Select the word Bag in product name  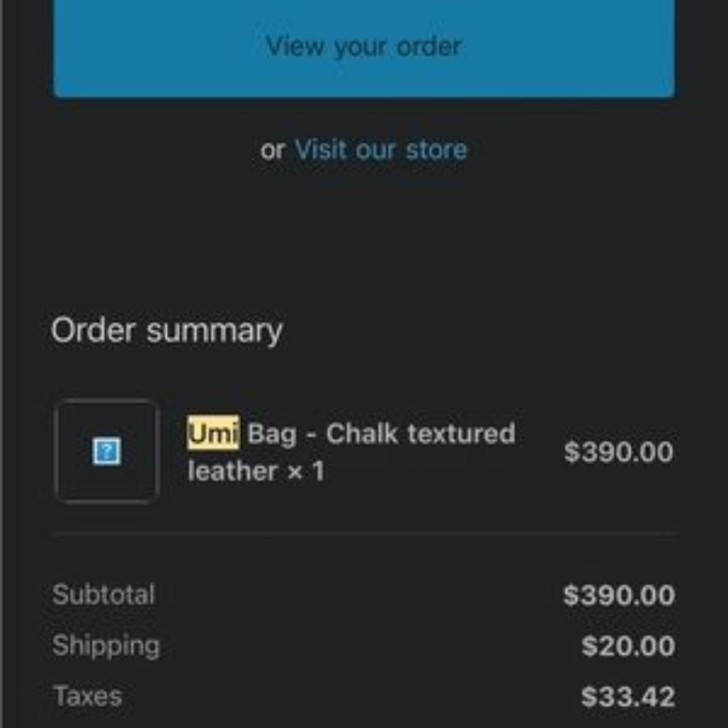pyautogui.click(x=272, y=434)
